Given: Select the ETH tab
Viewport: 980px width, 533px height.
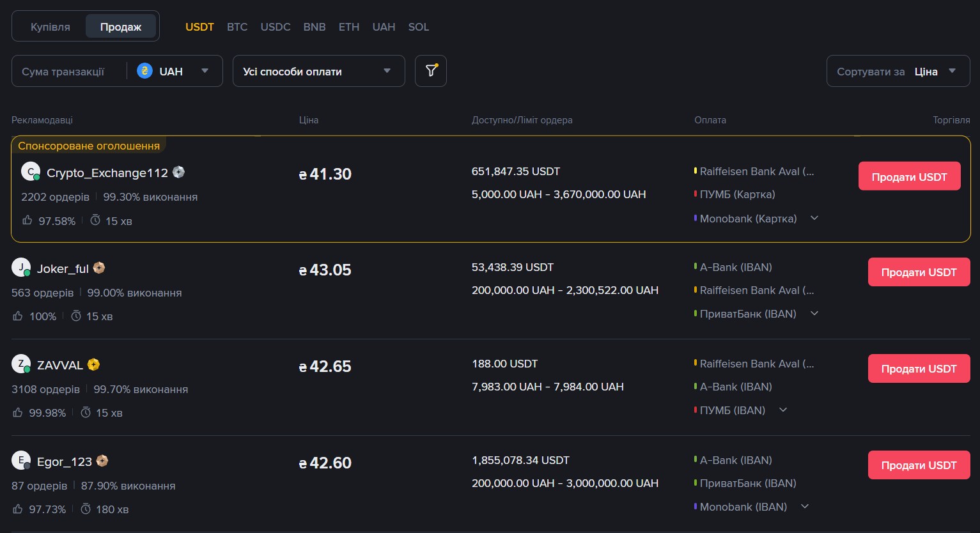Looking at the screenshot, I should 349,27.
